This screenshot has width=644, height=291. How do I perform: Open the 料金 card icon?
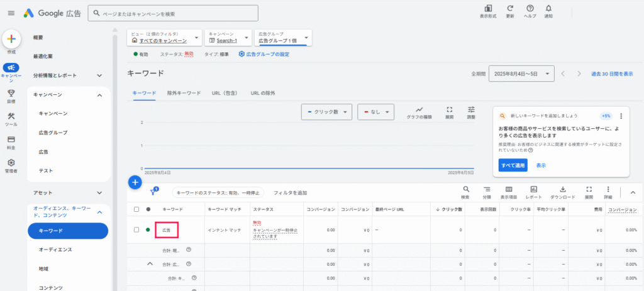[11, 140]
